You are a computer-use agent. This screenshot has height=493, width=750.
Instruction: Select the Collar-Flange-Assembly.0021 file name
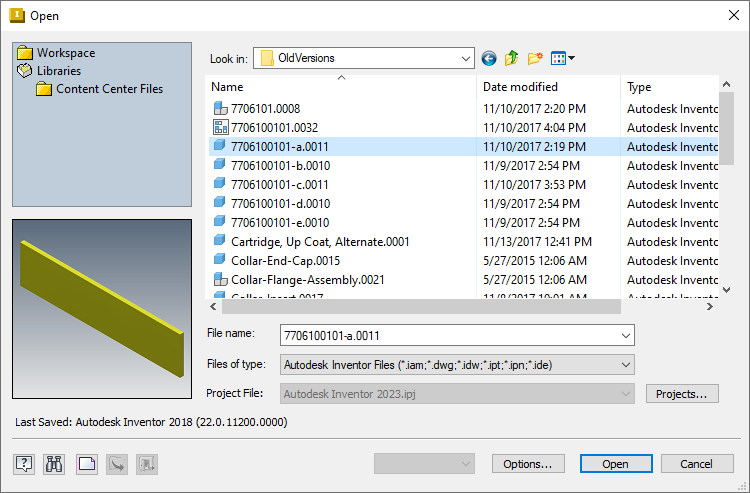[308, 280]
